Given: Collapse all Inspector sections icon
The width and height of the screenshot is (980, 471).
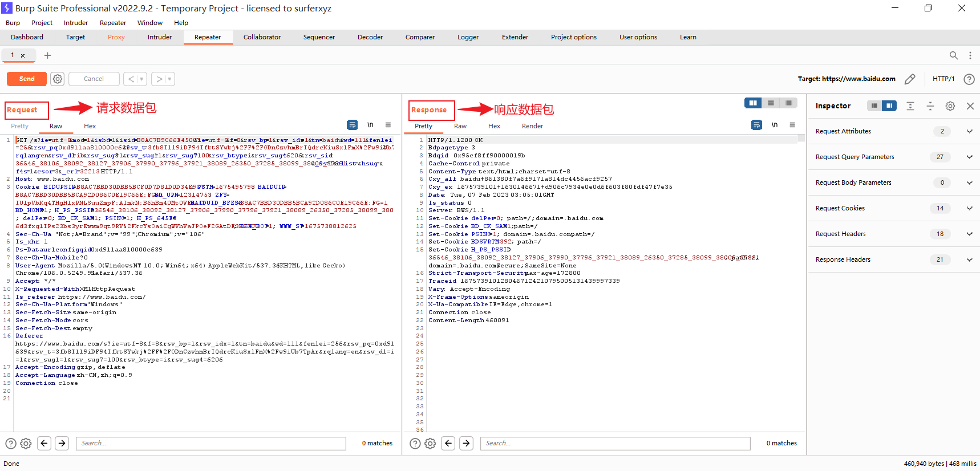Looking at the screenshot, I should (930, 106).
